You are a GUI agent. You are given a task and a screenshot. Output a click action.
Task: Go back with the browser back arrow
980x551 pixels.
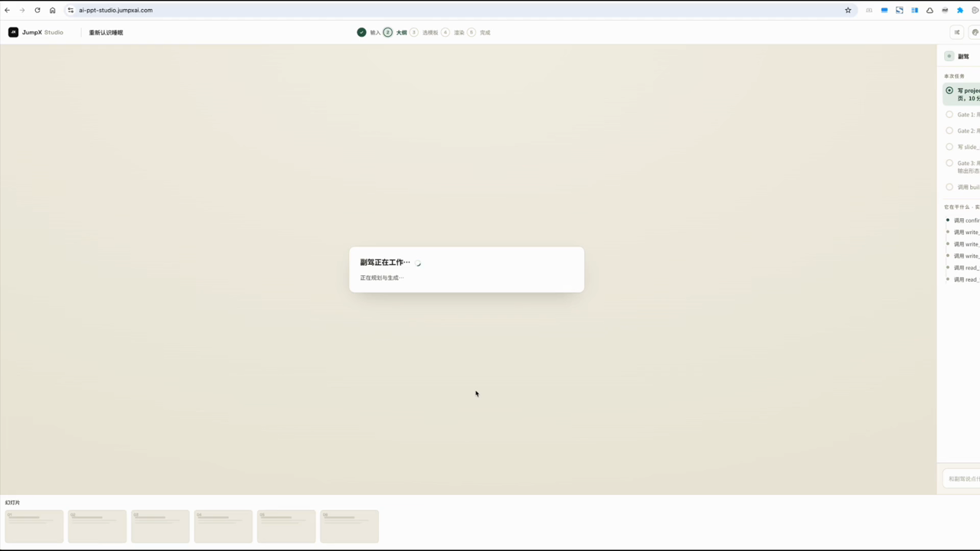7,10
